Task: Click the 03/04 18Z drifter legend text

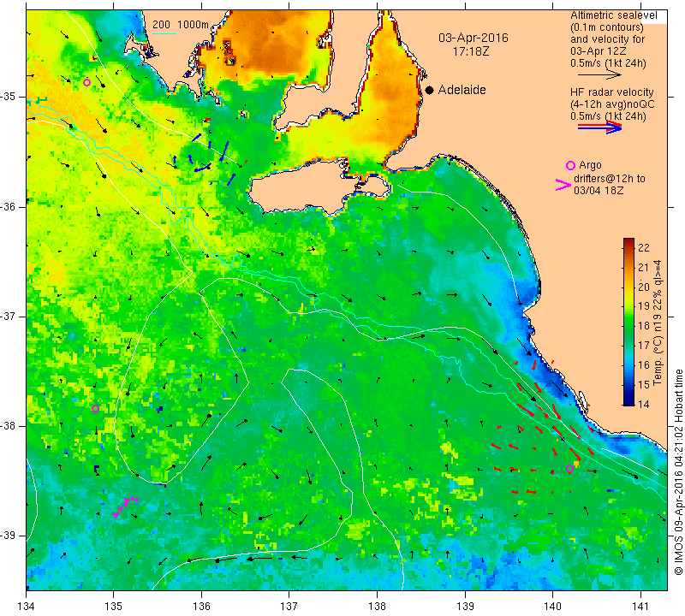Action: pos(599,191)
